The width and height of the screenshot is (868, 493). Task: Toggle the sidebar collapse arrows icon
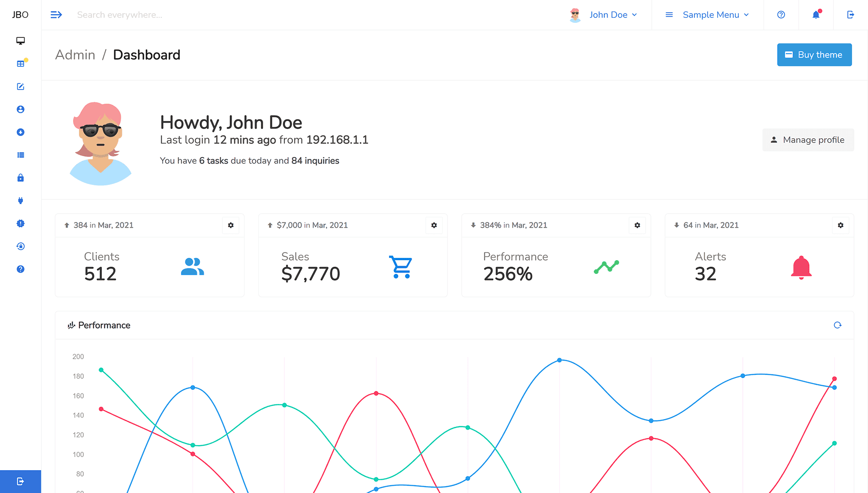[56, 15]
